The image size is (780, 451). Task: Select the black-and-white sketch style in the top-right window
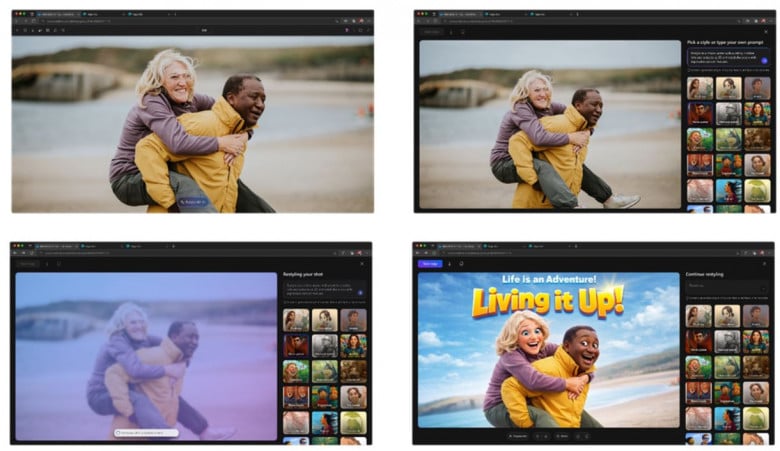(x=729, y=114)
